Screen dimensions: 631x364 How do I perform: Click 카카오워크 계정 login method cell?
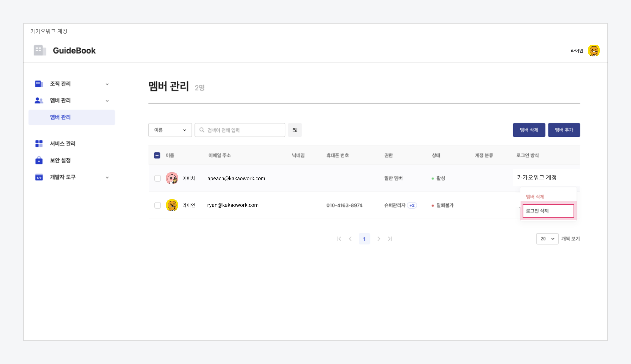[537, 177]
